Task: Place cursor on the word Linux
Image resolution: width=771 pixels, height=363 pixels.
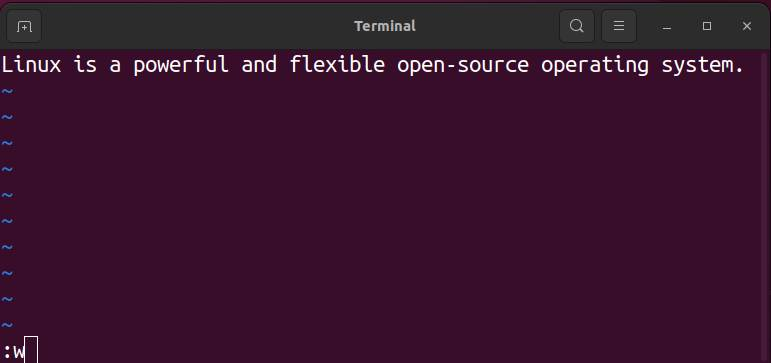Action: (31, 65)
